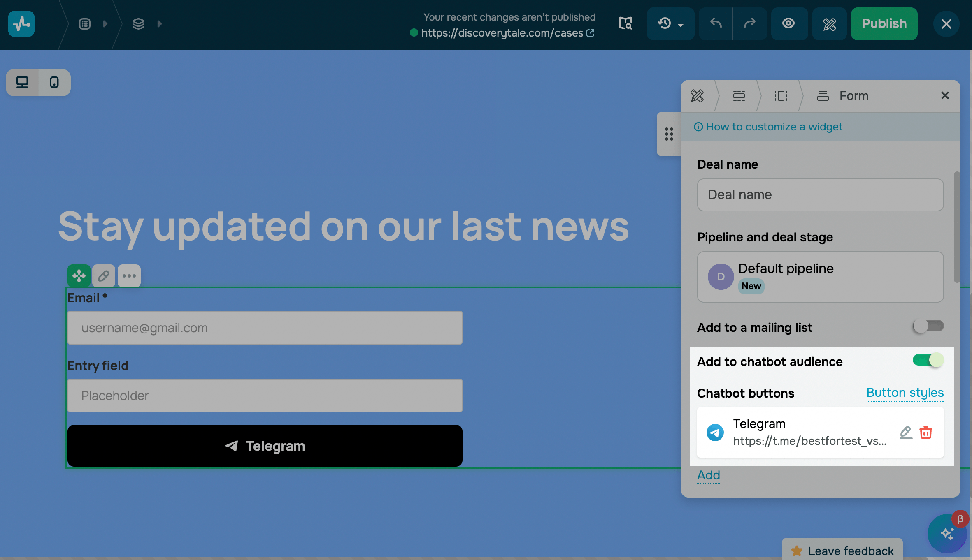Viewport: 972px width, 560px height.
Task: Click the redo arrow in top toolbar
Action: (750, 24)
